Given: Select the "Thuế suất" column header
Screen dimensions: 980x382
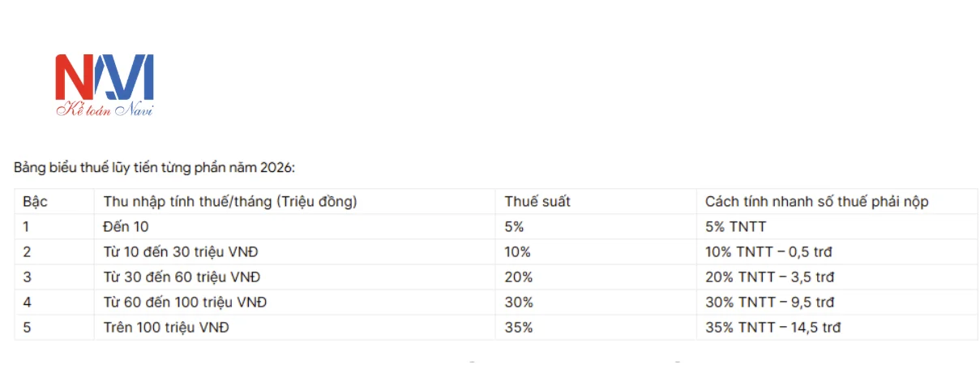Looking at the screenshot, I should [537, 202].
